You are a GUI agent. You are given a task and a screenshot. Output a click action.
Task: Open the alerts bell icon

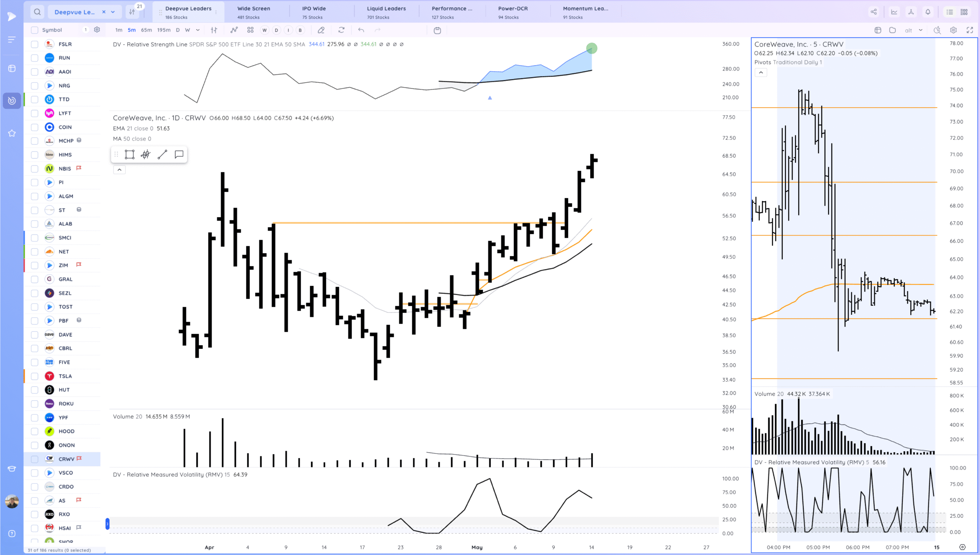[x=928, y=12]
